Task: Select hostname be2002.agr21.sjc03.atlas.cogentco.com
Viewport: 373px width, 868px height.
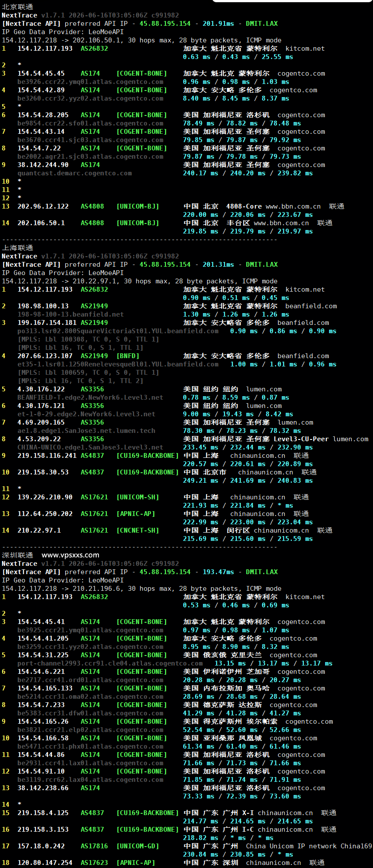Action: [x=91, y=157]
